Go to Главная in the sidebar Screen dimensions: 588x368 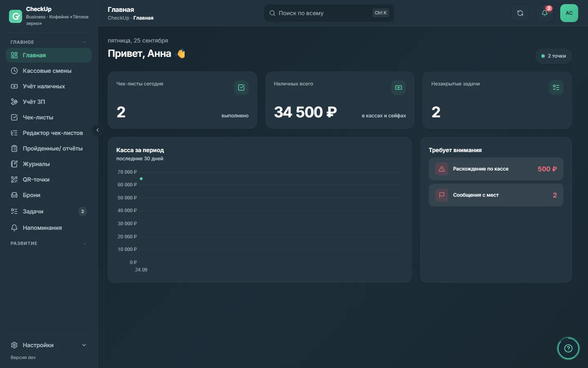49,55
